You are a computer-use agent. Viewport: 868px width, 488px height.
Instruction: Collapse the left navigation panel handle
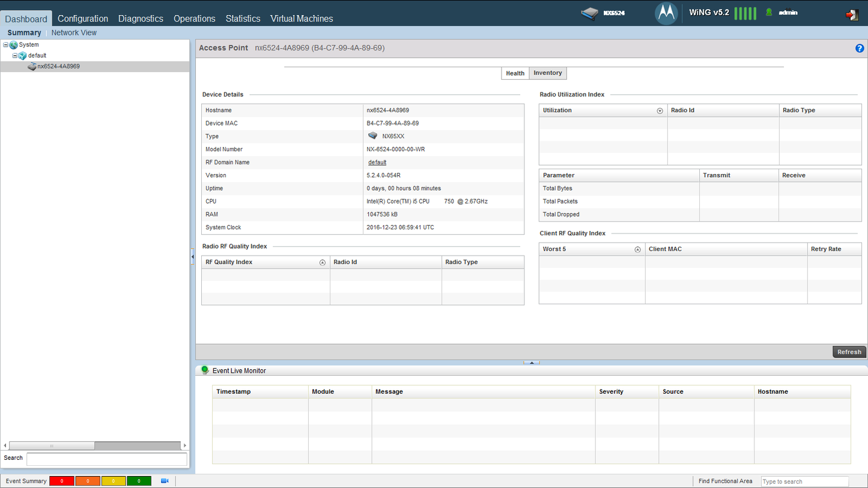click(192, 257)
